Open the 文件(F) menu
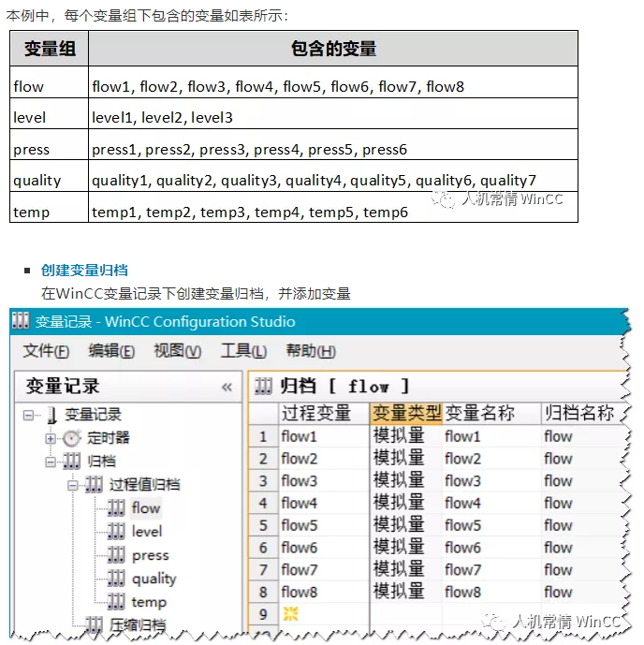This screenshot has width=644, height=645. [x=46, y=351]
